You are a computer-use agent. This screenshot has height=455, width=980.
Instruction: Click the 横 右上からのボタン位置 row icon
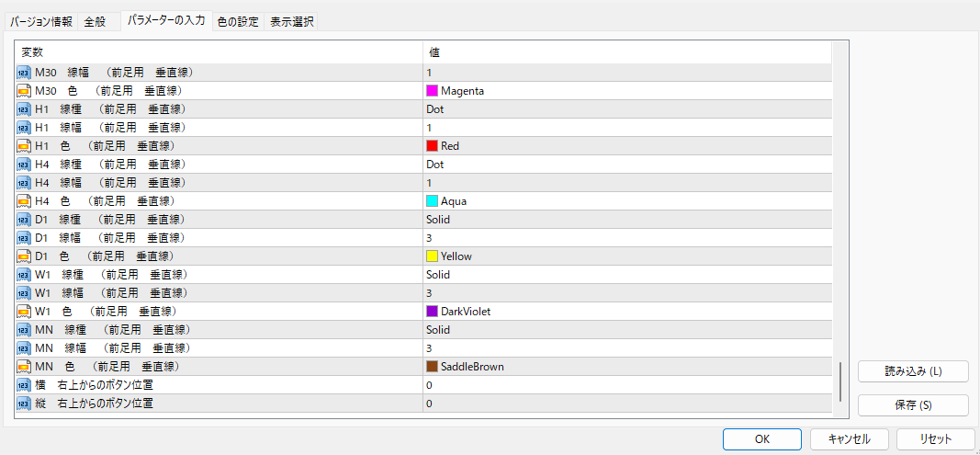point(24,385)
